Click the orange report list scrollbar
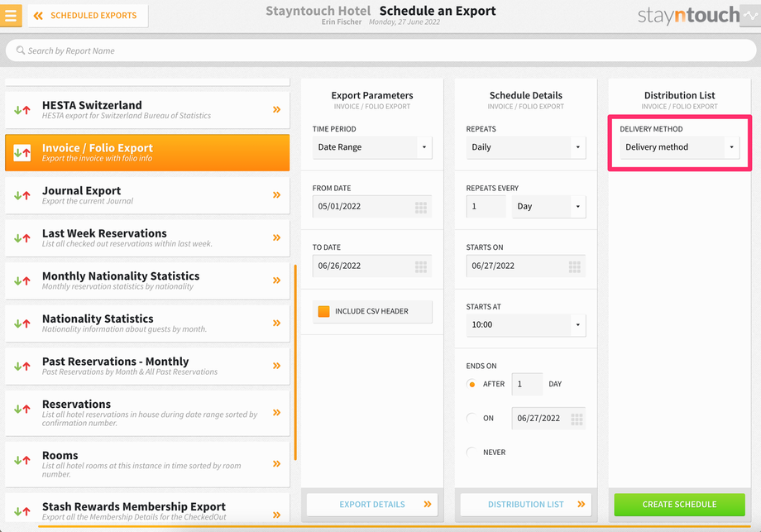The height and width of the screenshot is (532, 761). pyautogui.click(x=295, y=362)
